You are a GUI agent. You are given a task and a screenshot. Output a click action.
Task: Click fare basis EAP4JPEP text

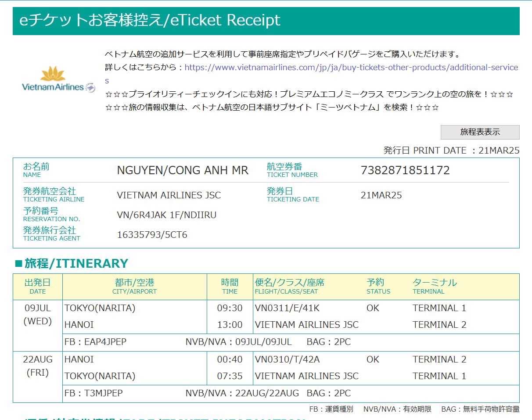[x=95, y=342]
